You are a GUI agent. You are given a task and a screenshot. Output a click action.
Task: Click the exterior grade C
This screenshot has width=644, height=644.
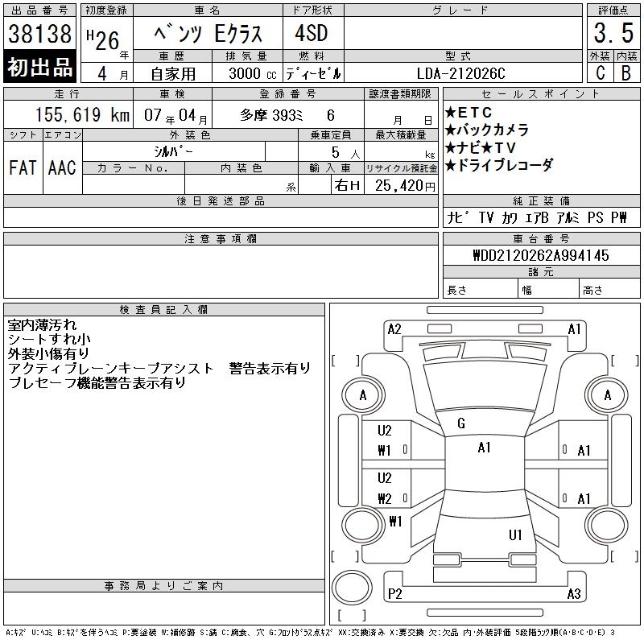click(x=600, y=73)
